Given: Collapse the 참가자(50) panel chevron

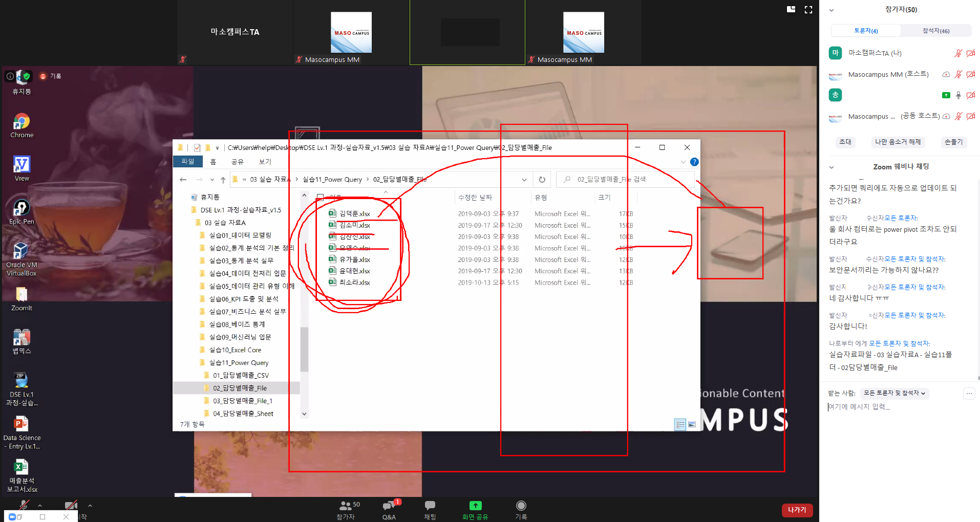Looking at the screenshot, I should click(832, 10).
